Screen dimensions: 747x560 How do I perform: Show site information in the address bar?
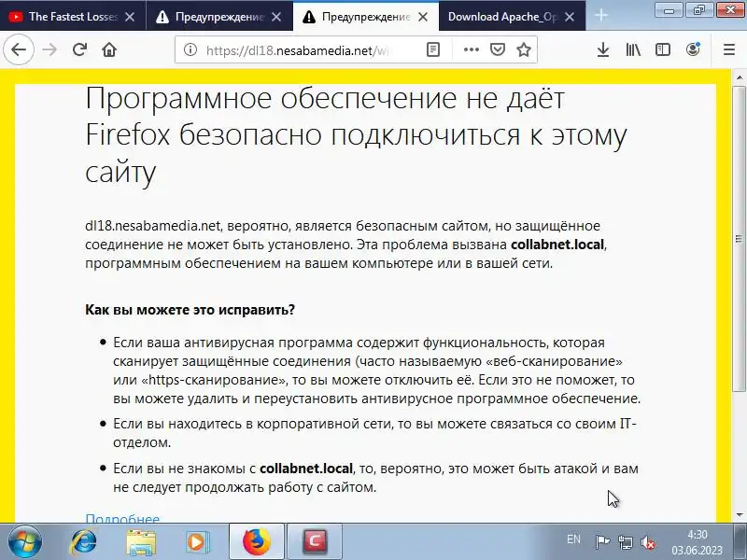coord(190,49)
